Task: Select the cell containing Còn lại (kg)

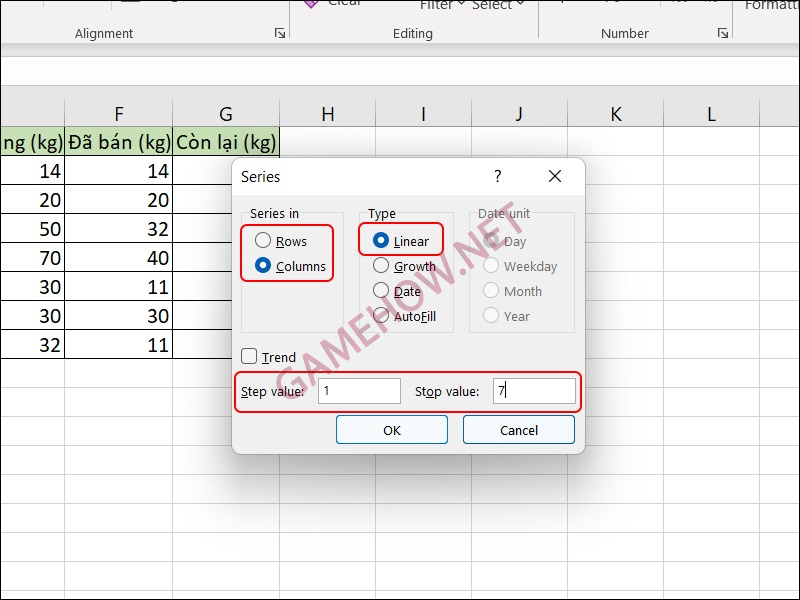Action: click(x=226, y=141)
